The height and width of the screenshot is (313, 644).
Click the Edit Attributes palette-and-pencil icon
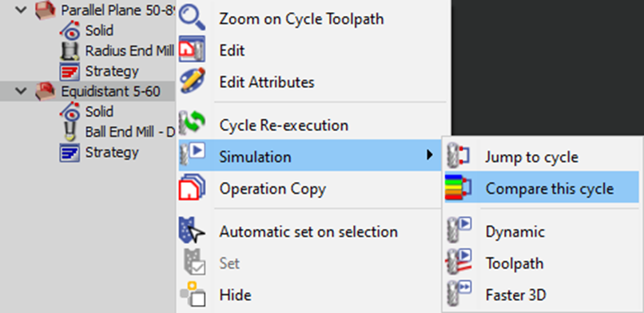(x=193, y=81)
